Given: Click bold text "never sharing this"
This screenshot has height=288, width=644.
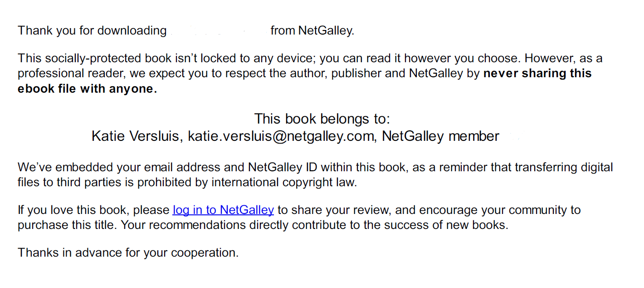Looking at the screenshot, I should click(x=537, y=73).
